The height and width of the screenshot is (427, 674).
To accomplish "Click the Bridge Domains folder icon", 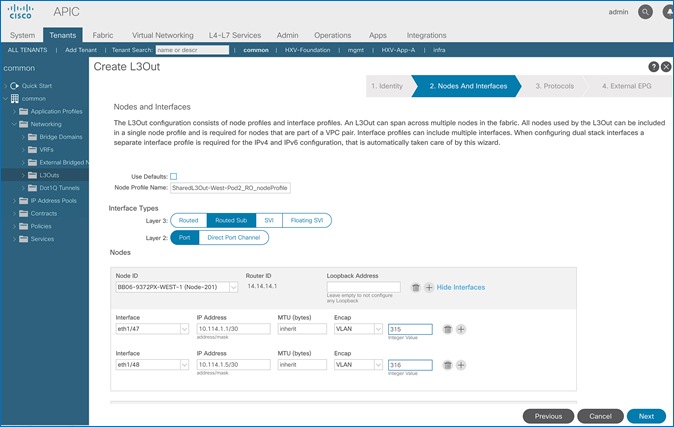I will (x=32, y=137).
